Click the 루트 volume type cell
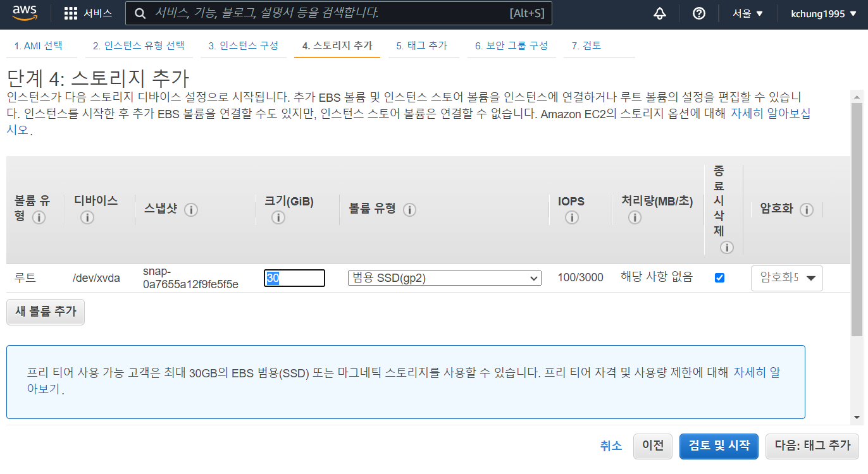The height and width of the screenshot is (474, 868). (x=25, y=277)
